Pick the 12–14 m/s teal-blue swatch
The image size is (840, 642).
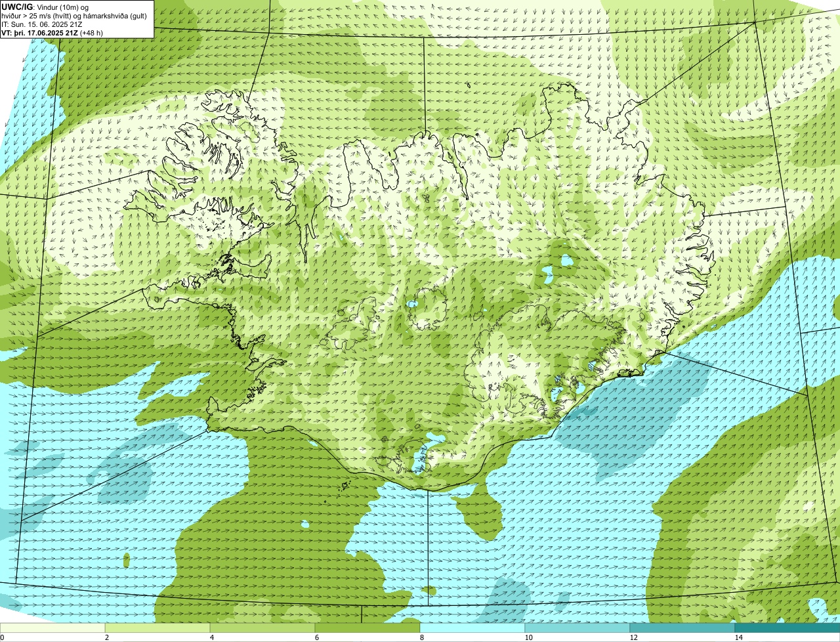[682, 628]
